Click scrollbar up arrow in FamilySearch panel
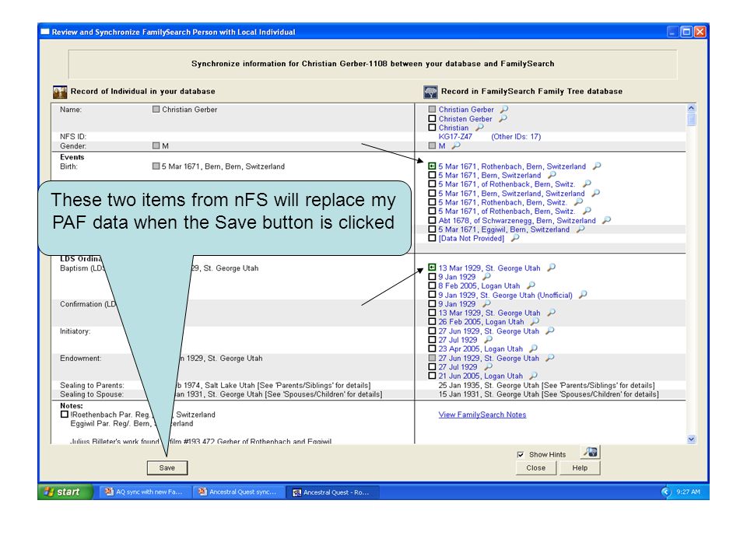747x560 pixels. 692,107
